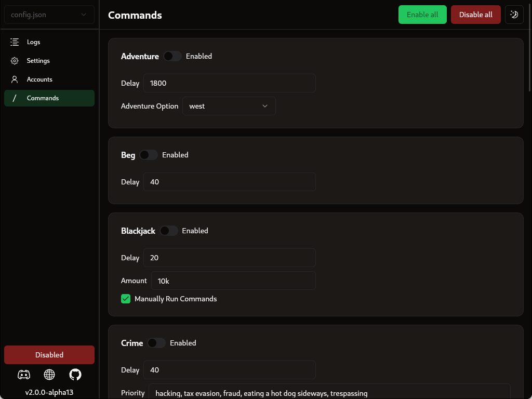Expand the Adventure Option west dropdown
The image size is (532, 399).
pyautogui.click(x=229, y=106)
